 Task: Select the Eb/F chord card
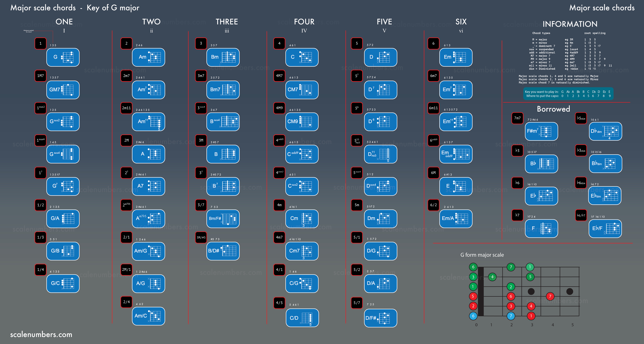(605, 229)
